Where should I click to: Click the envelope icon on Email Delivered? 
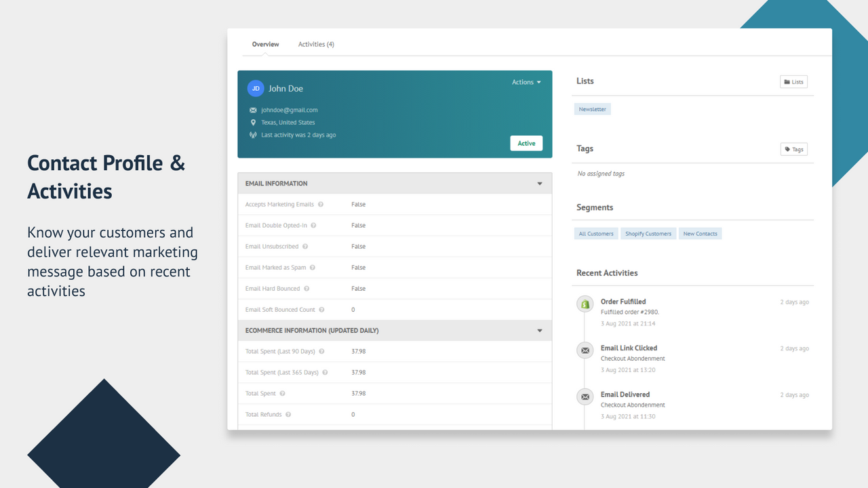tap(585, 396)
